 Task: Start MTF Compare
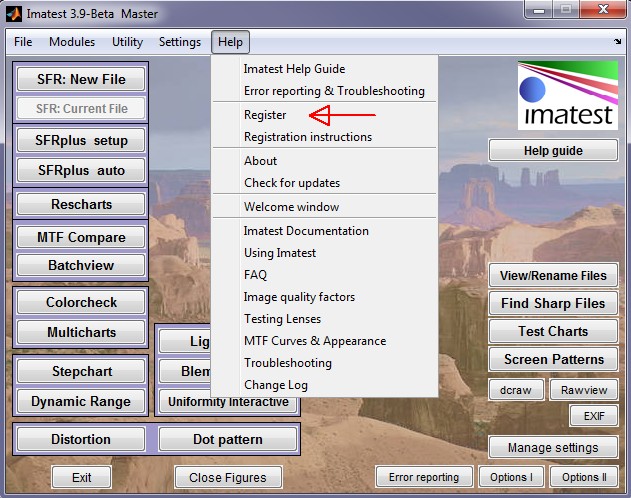[81, 237]
